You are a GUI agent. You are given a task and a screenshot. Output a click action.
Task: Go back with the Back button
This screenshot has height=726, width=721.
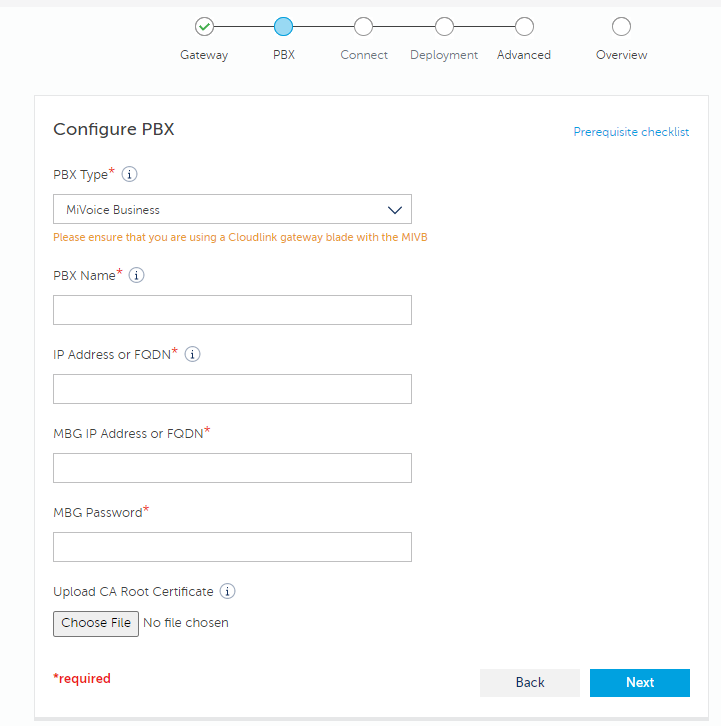[530, 682]
